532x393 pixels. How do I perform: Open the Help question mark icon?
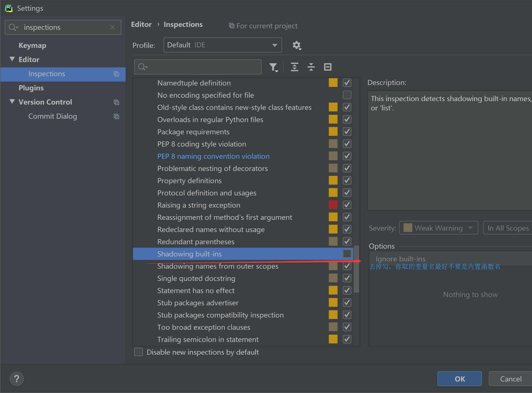(16, 378)
